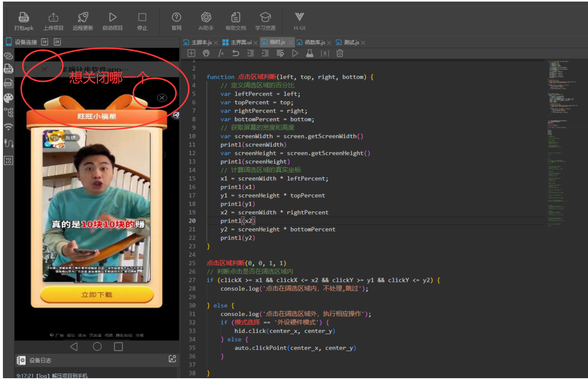Image resolution: width=588 pixels, height=380 pixels.
Task: Click the function 点击区域判断 name in line 3
Action: click(x=257, y=77)
